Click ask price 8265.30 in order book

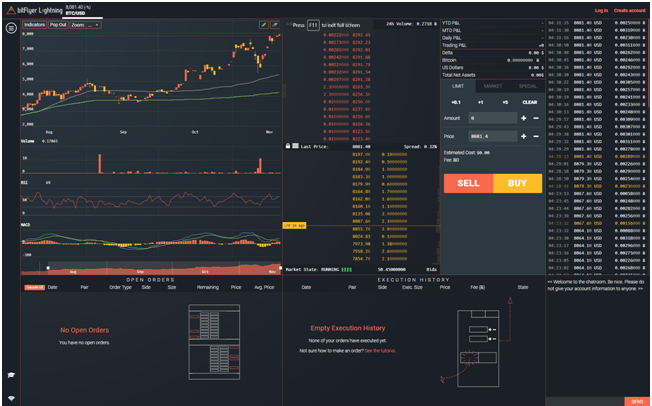tap(361, 87)
